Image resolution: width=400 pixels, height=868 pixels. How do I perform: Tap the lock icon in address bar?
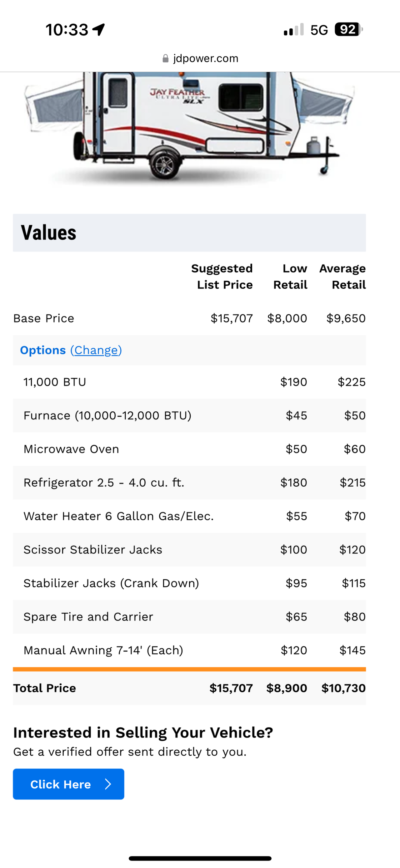point(165,59)
